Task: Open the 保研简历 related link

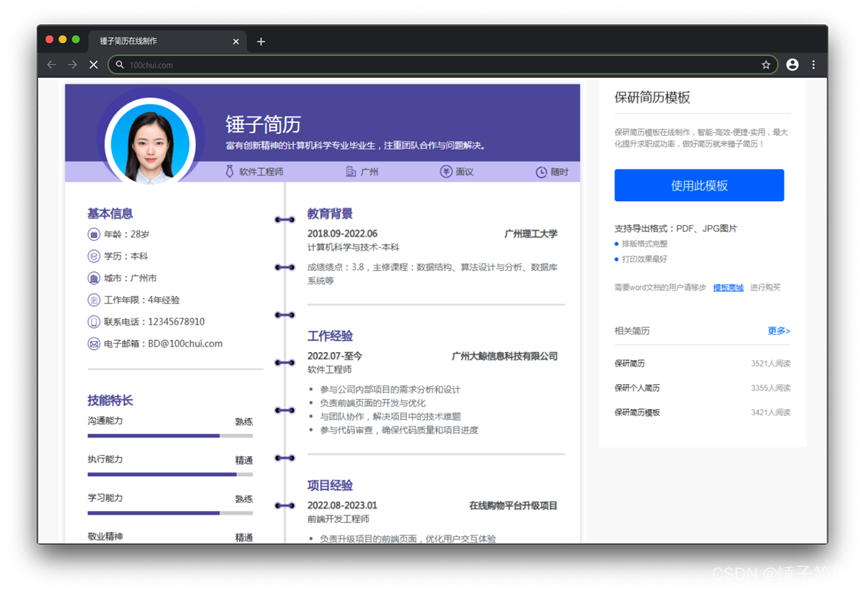Action: (629, 363)
